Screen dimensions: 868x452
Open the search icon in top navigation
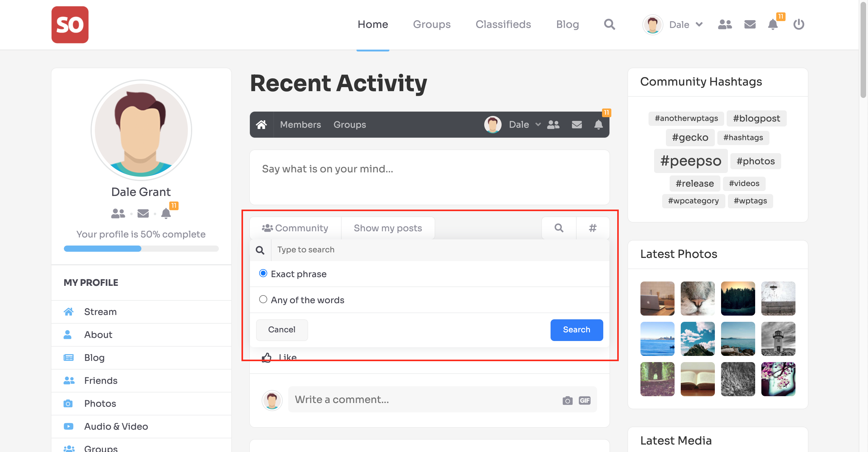609,24
